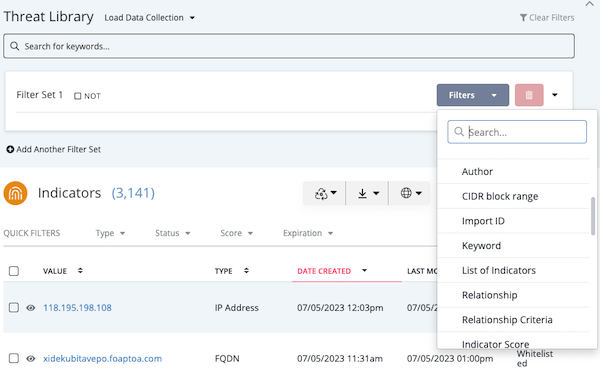
Task: Open the Score quick filter dropdown
Action: 236,233
